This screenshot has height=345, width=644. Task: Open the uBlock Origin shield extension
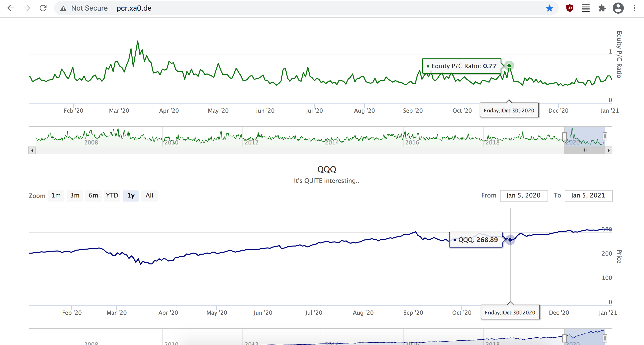pyautogui.click(x=570, y=8)
